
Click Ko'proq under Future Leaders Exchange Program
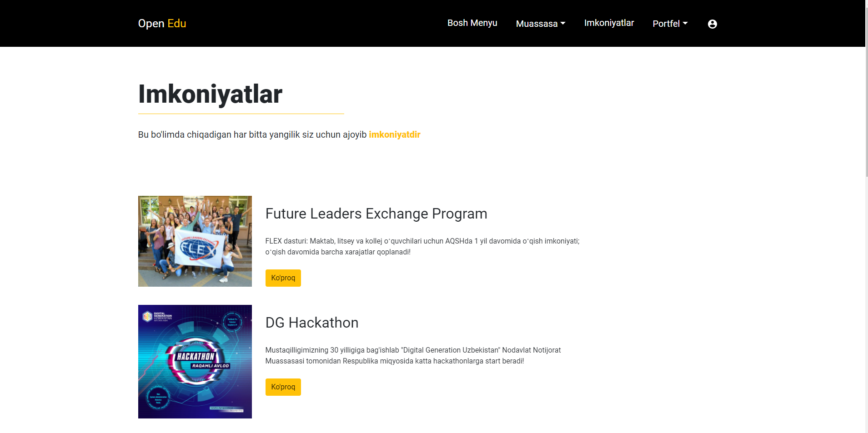coord(283,278)
